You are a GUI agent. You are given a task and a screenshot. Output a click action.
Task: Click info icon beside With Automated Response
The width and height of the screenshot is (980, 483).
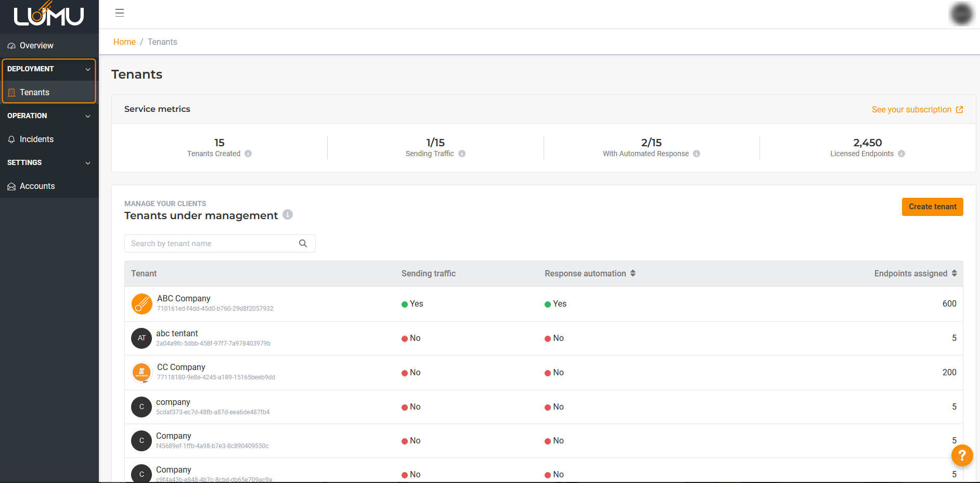point(697,154)
